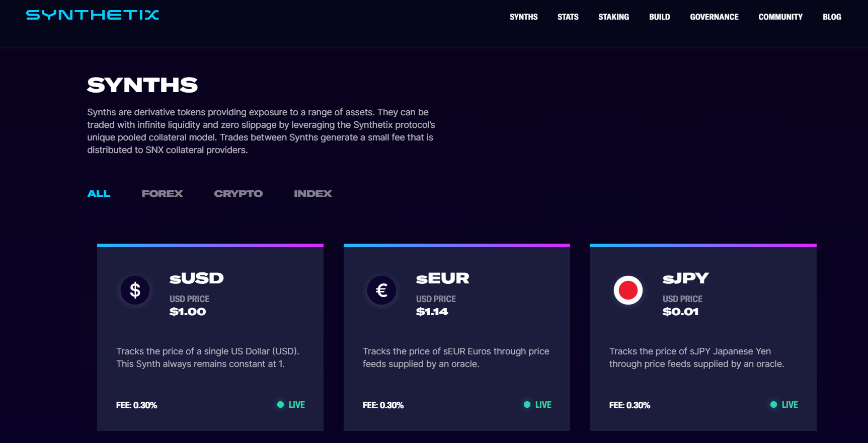Click the Synthetix logo
Viewport: 868px width, 443px height.
93,15
